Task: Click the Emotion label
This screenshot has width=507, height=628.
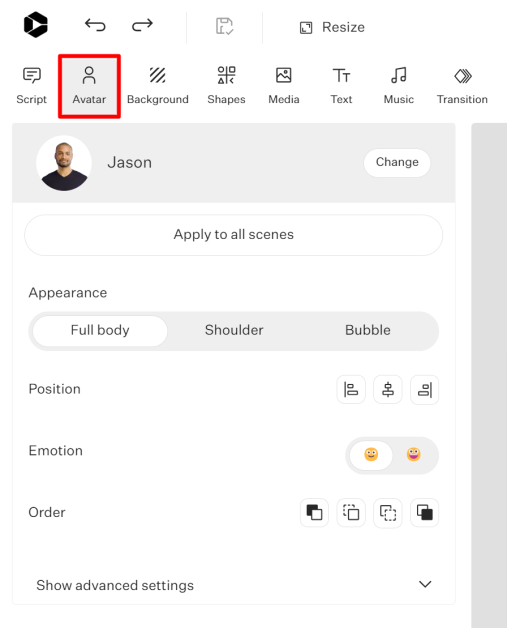Action: click(x=55, y=451)
